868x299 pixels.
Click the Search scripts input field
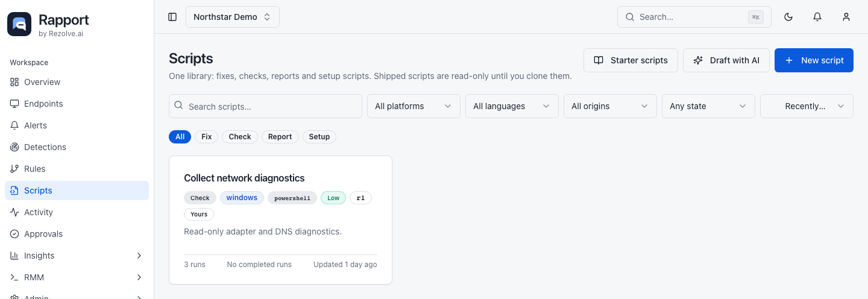pyautogui.click(x=265, y=106)
